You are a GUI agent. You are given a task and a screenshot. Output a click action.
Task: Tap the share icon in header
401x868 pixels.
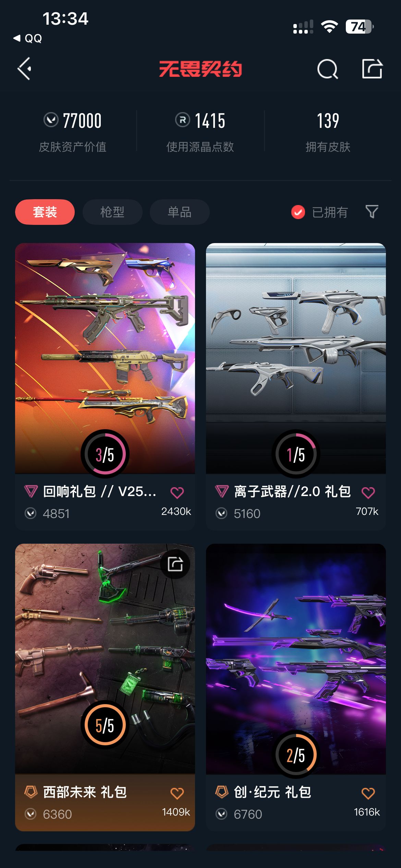click(372, 69)
